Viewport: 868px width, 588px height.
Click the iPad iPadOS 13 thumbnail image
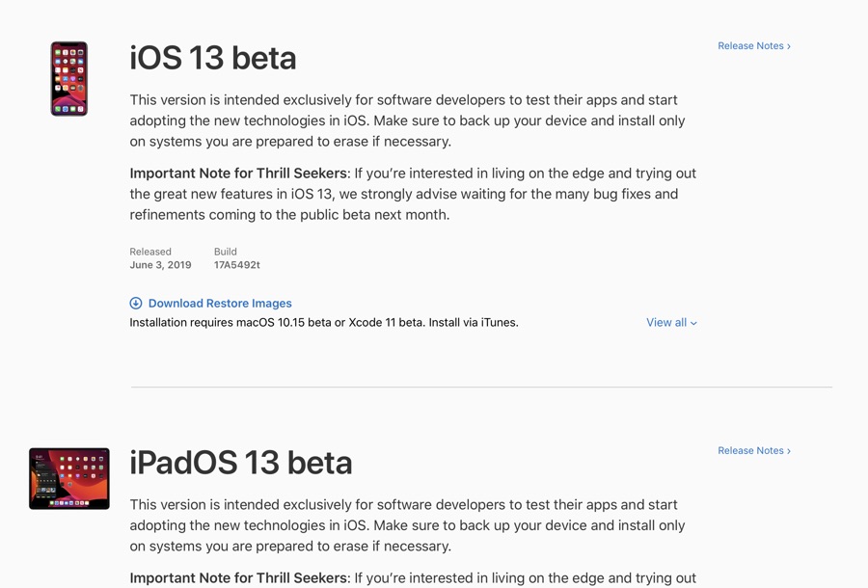click(x=69, y=478)
